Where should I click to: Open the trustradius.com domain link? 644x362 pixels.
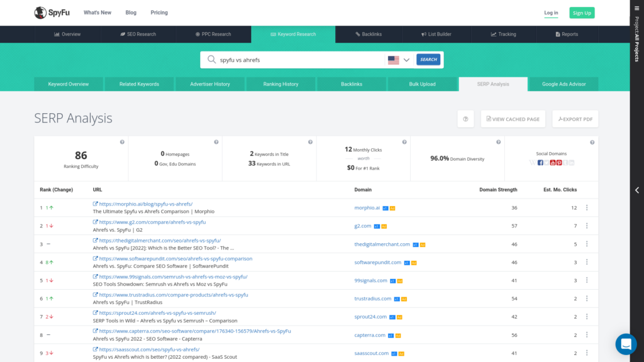[373, 299]
